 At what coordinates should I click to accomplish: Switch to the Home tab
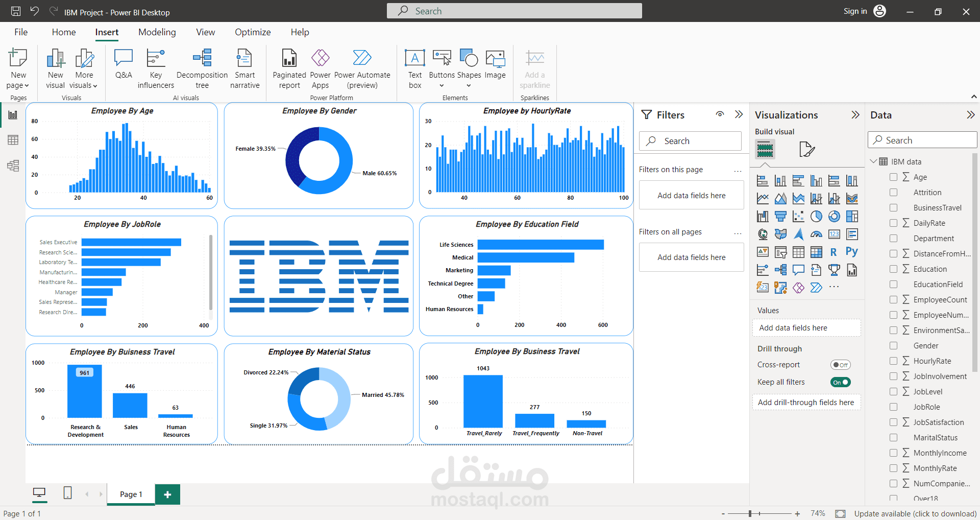click(x=64, y=32)
